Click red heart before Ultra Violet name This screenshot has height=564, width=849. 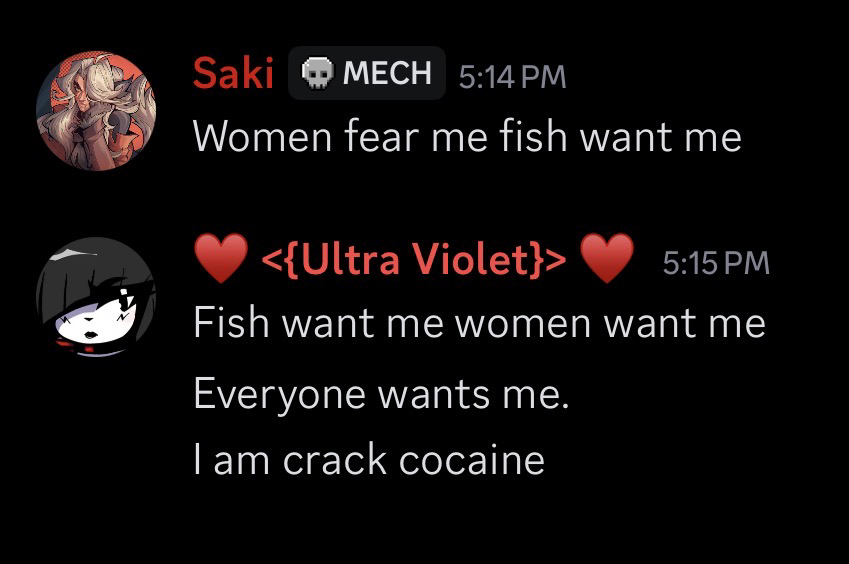click(219, 261)
